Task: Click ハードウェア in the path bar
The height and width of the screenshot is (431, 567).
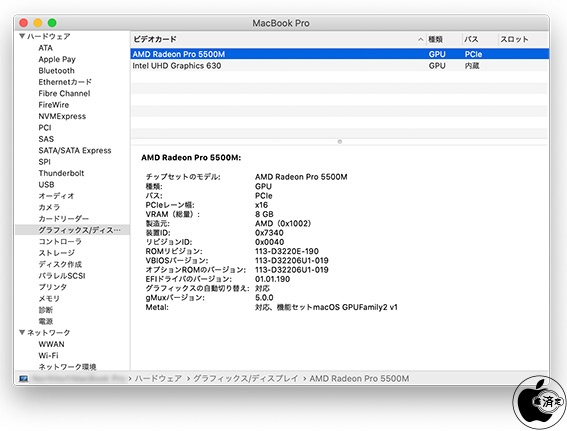Action: click(158, 379)
